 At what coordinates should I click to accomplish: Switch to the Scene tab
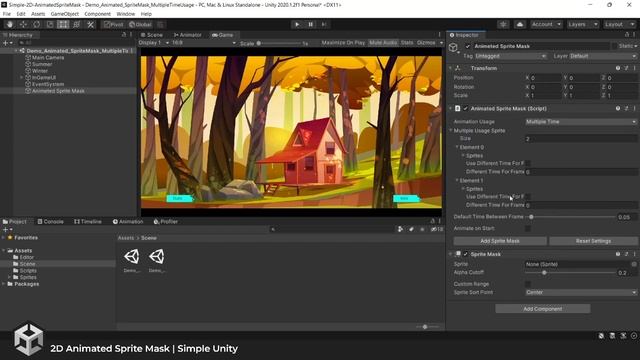[x=152, y=35]
